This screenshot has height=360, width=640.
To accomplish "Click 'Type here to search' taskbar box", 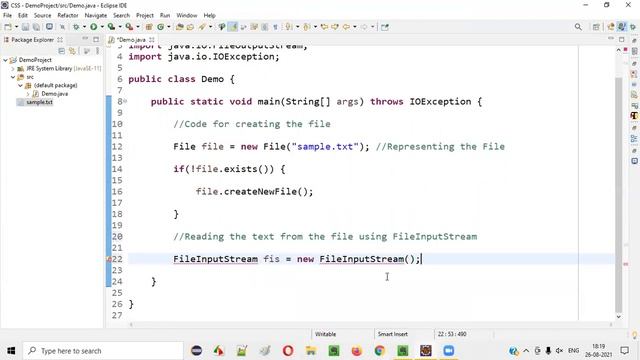I will (x=103, y=351).
